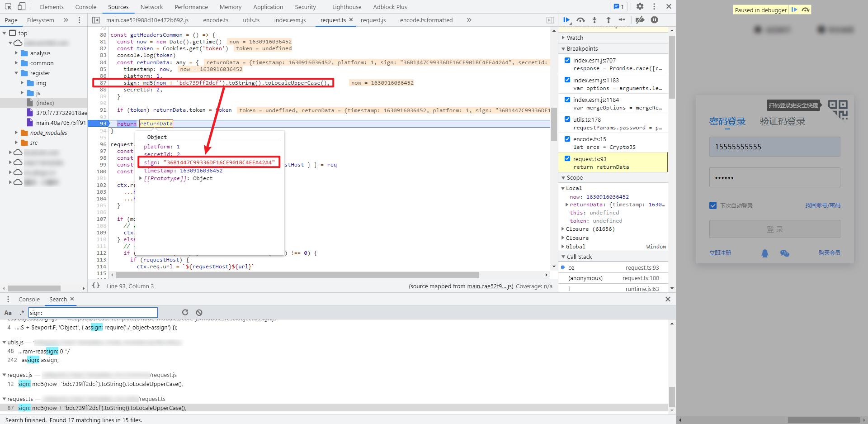Image resolution: width=868 pixels, height=424 pixels.
Task: Click the Step icon in debugger toolbar
Action: [x=622, y=20]
